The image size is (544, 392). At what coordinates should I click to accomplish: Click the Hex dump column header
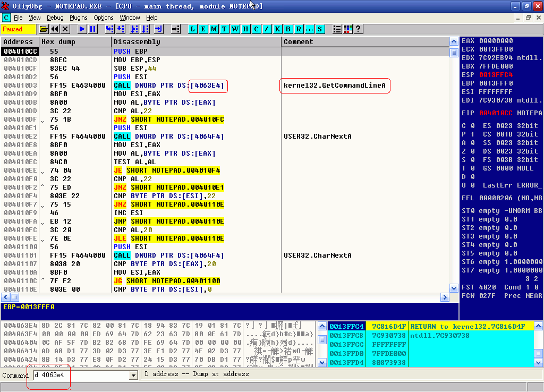click(x=75, y=41)
